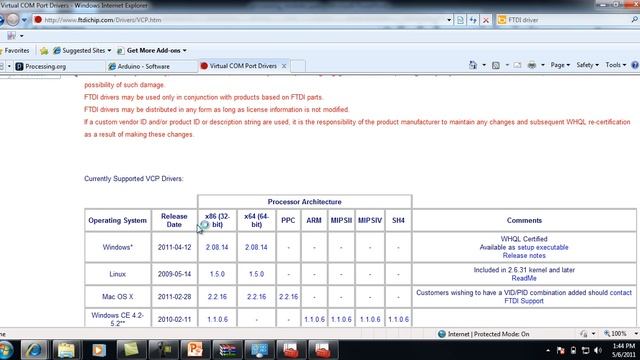Open Windows CE ARM driver 1.1.0.6
Screen dimensions: 640x360
[314, 319]
